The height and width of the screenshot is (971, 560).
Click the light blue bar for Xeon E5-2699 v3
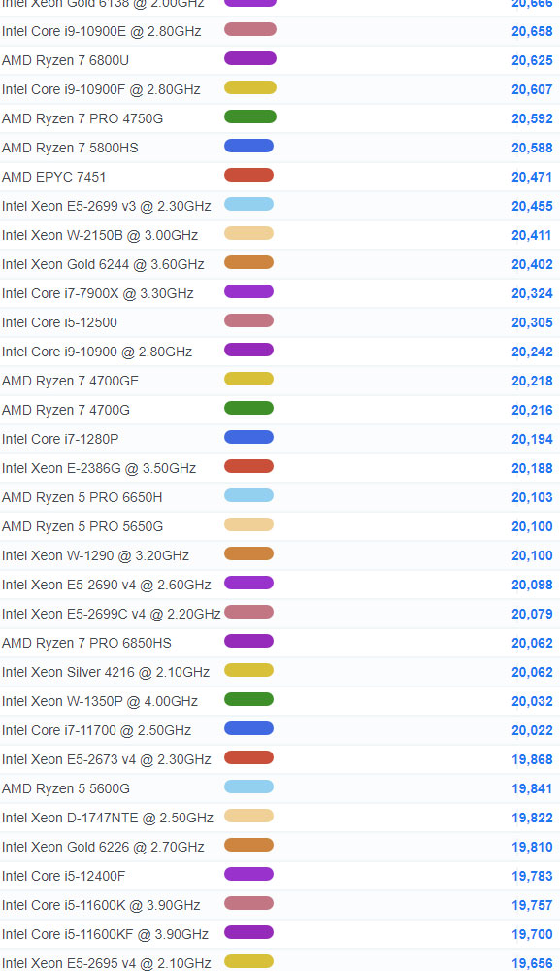click(x=248, y=204)
